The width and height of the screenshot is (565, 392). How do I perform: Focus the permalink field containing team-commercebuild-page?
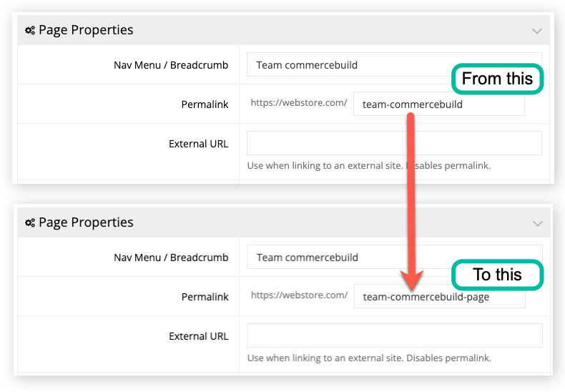[x=439, y=297]
